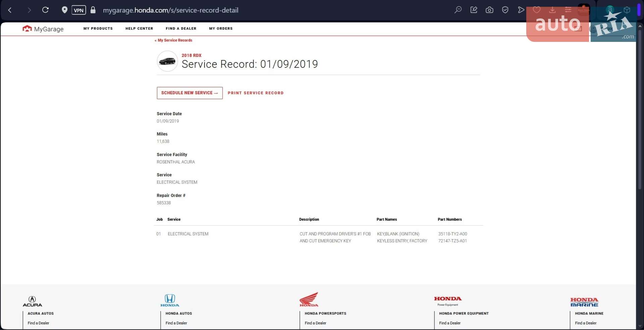Go back to My Service Records
This screenshot has width=644, height=330.
pyautogui.click(x=173, y=40)
